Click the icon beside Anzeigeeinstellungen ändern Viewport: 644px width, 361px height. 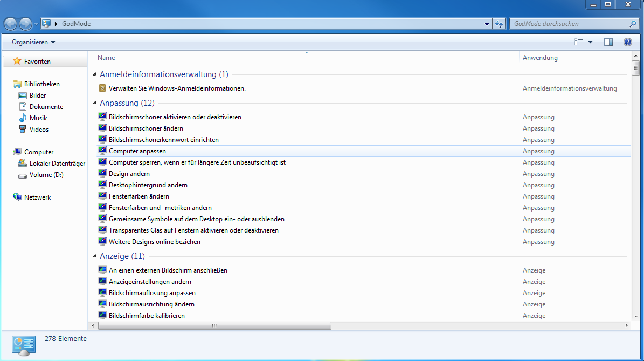102,281
